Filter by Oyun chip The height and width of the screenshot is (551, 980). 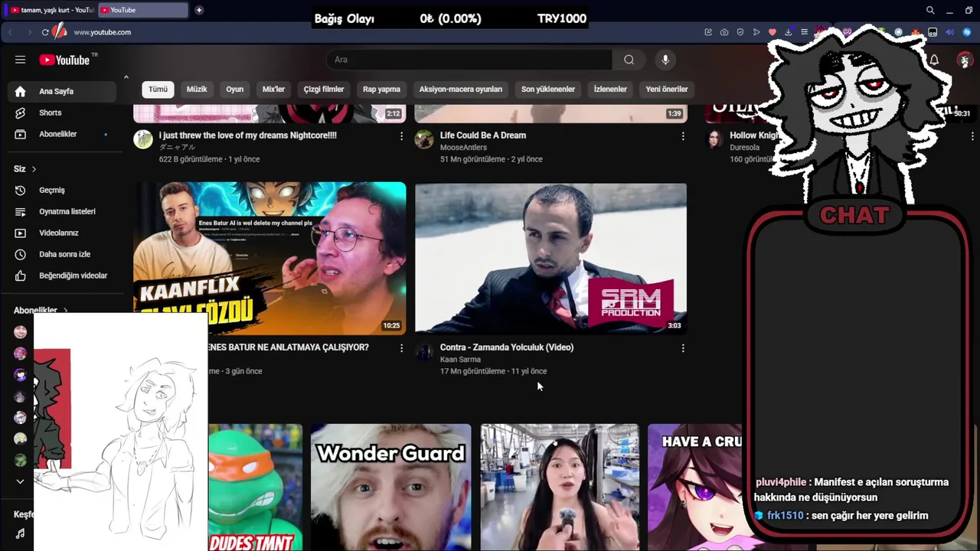click(x=235, y=90)
